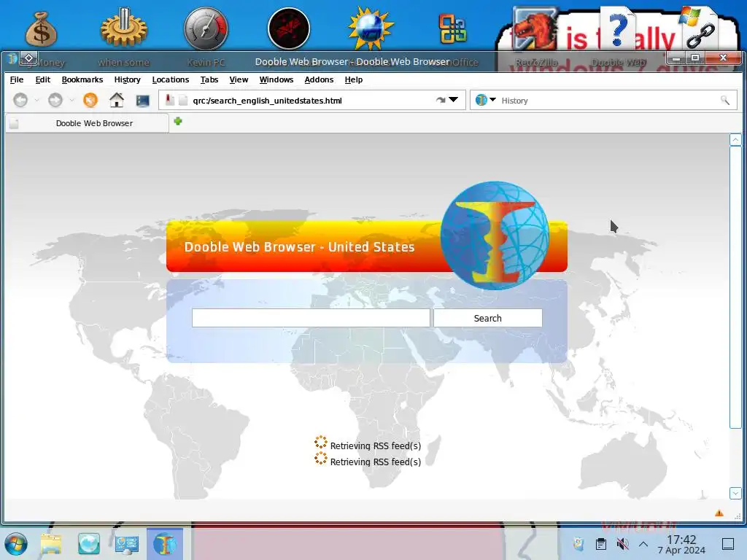Select the Dooble Web Browser tab
This screenshot has width=747, height=560.
(x=88, y=123)
